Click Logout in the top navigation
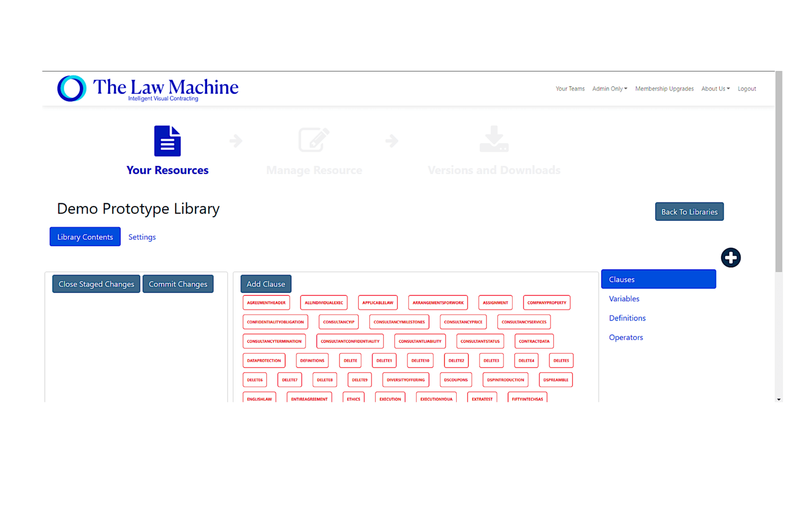Viewport: 812px width, 518px height. point(747,89)
